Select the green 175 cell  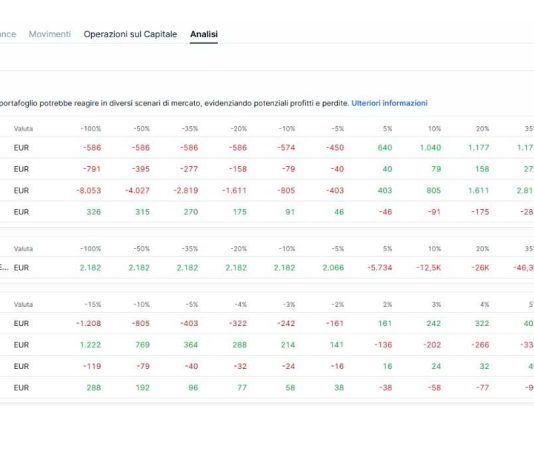tap(239, 212)
